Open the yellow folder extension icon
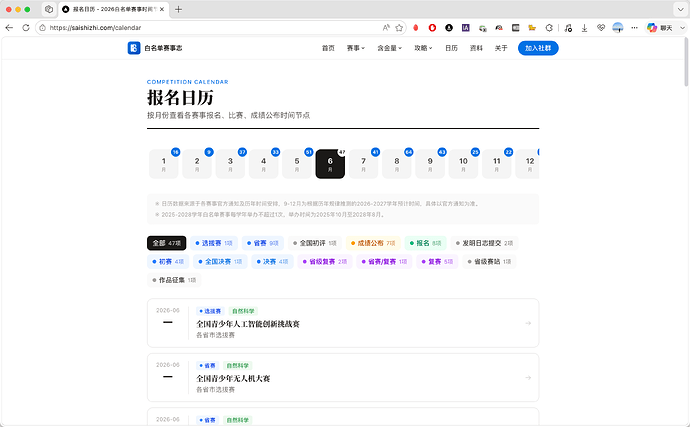 532,28
